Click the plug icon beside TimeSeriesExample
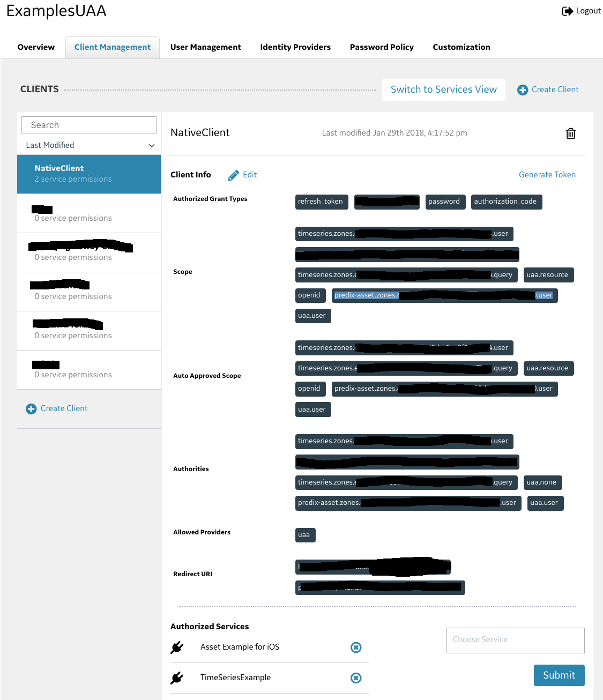 coord(177,677)
